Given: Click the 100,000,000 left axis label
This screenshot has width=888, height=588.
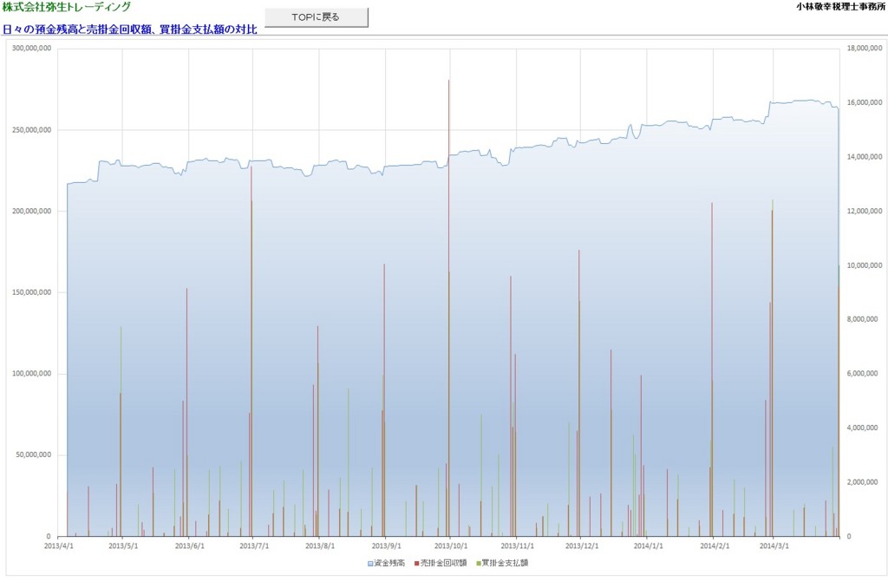Looking at the screenshot, I should pyautogui.click(x=32, y=374).
